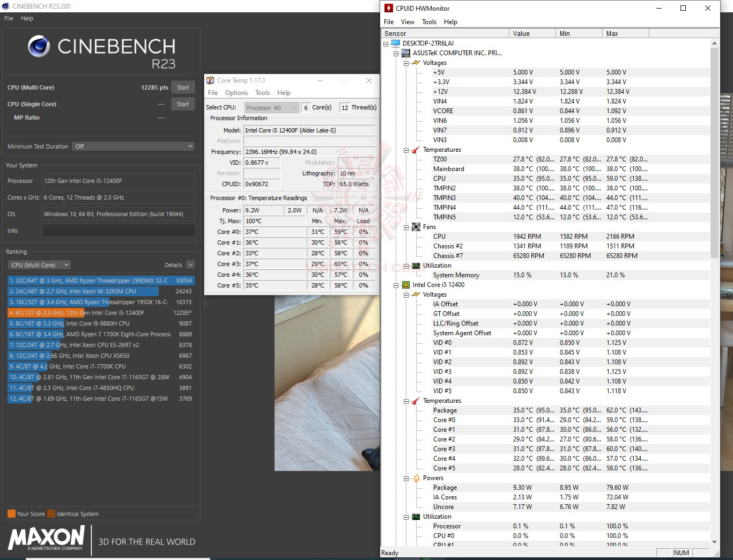Collapse the Fans branch
This screenshot has height=560, width=733.
pos(406,227)
